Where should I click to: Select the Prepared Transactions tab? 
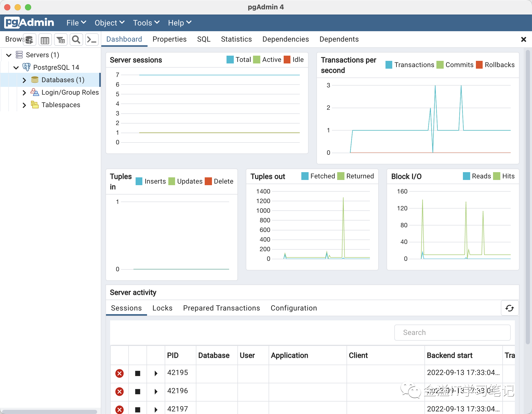click(x=222, y=308)
